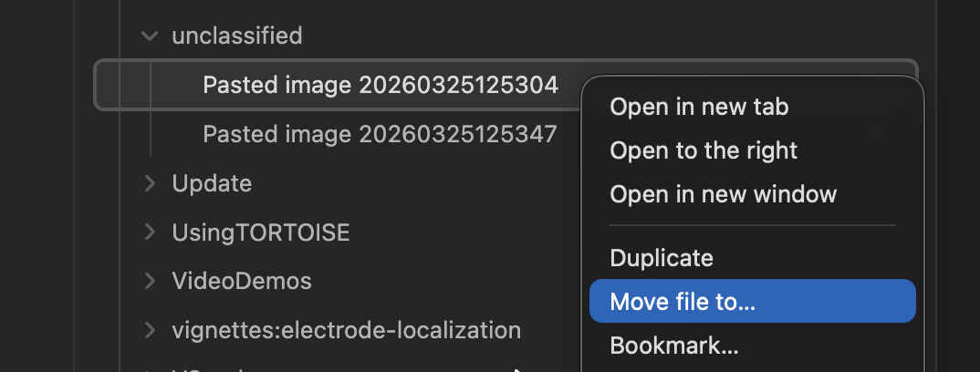Image resolution: width=980 pixels, height=372 pixels.
Task: Collapse the unclassified folder chevron
Action: [x=148, y=36]
